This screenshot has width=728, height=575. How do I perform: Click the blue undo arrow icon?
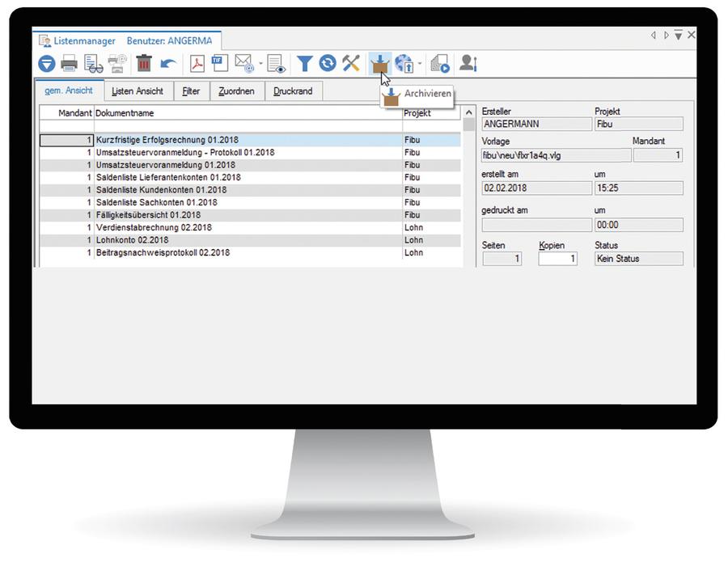click(168, 63)
